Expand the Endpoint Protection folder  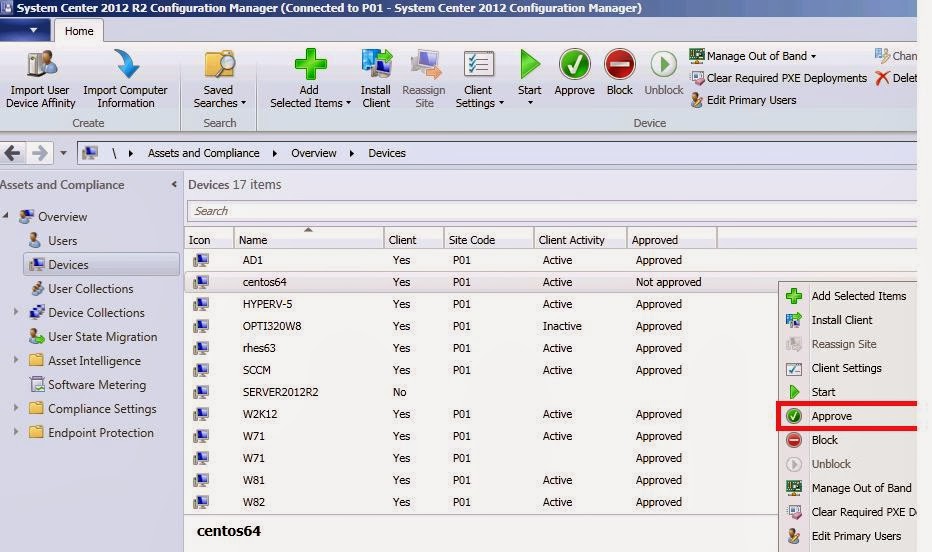16,431
